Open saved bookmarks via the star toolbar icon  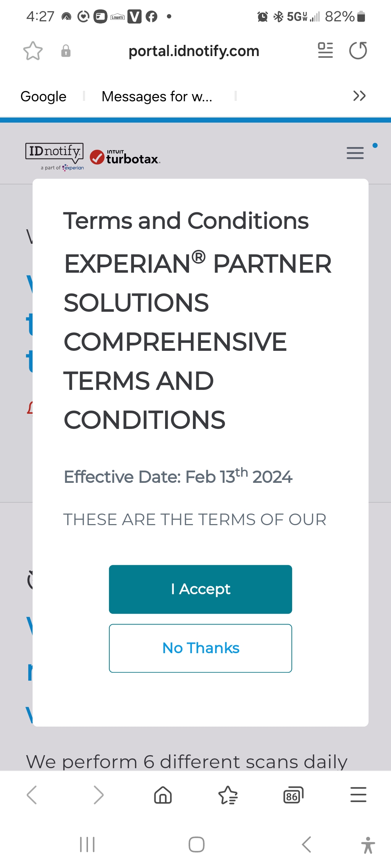click(228, 795)
